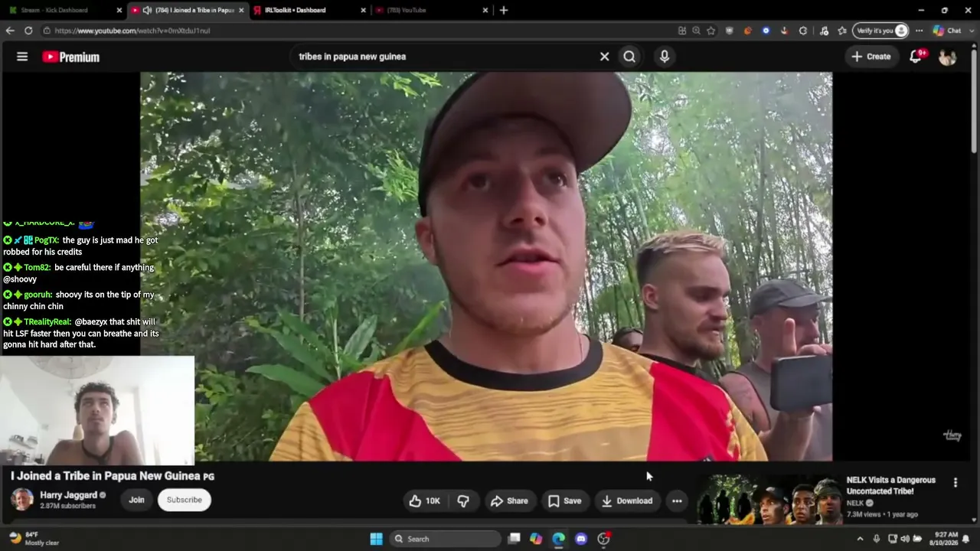
Task: Subscribe to Harry Jaggard
Action: tap(185, 500)
